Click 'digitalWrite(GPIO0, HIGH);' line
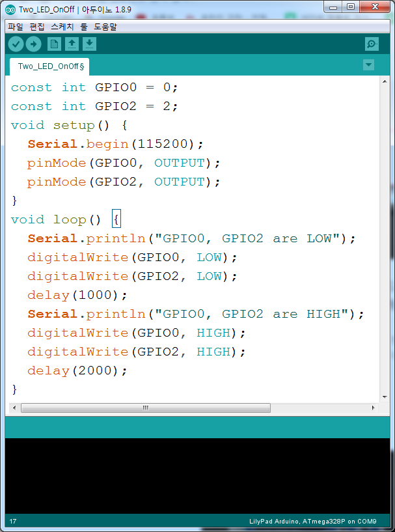 point(136,333)
